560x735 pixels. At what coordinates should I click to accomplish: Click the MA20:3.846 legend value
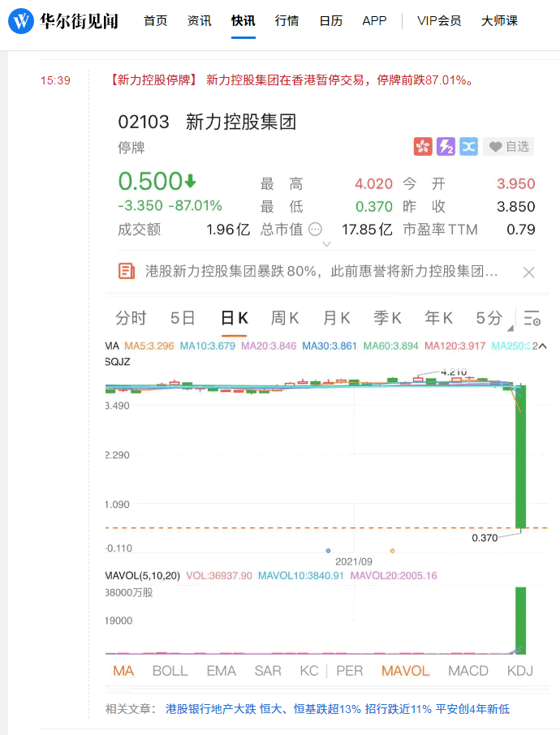tap(269, 346)
